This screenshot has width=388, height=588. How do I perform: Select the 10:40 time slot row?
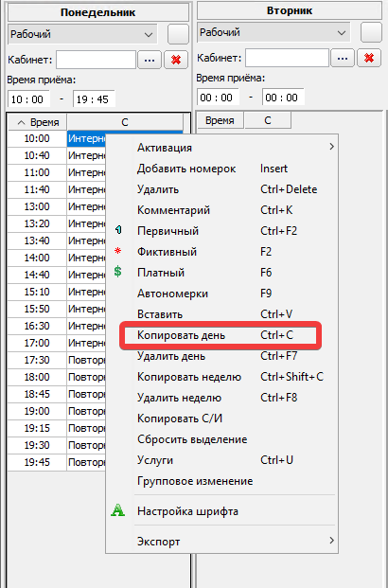[x=37, y=155]
